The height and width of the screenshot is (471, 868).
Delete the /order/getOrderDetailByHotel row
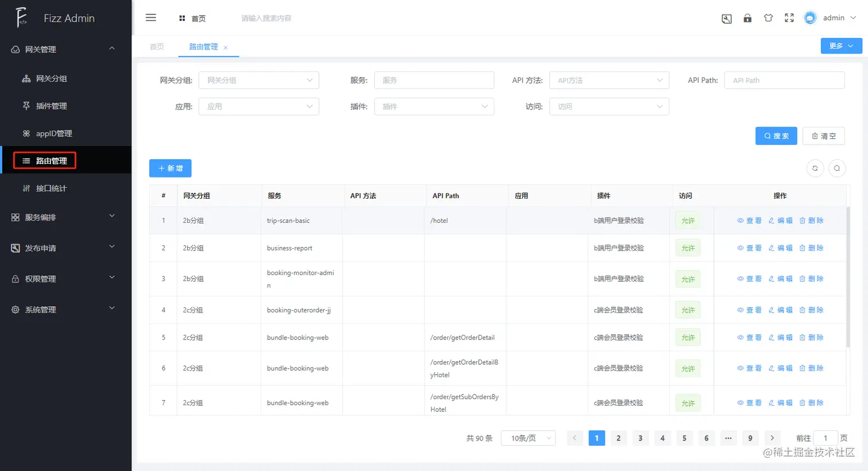811,368
